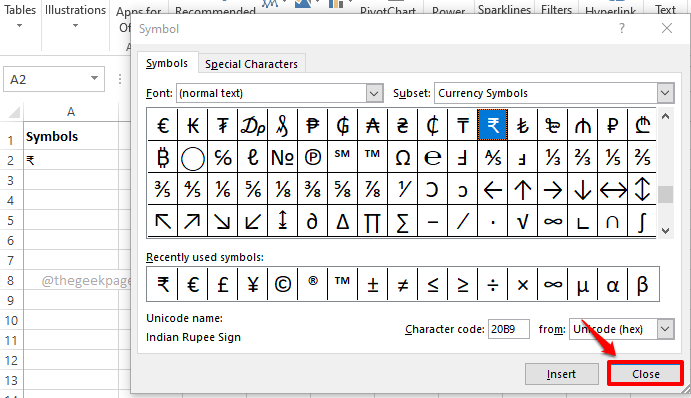The width and height of the screenshot is (691, 398).
Task: Open the Unicode (hex) from dropdown
Action: (665, 329)
